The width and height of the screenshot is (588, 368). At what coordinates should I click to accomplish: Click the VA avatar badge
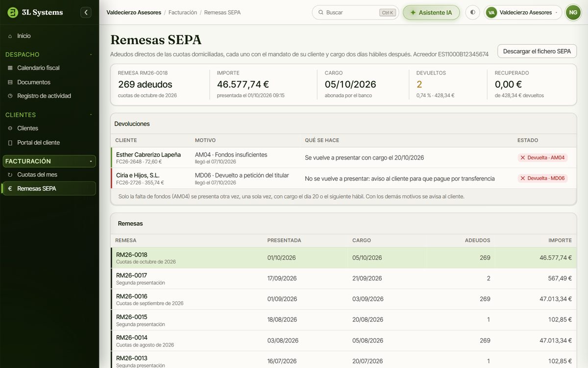491,12
